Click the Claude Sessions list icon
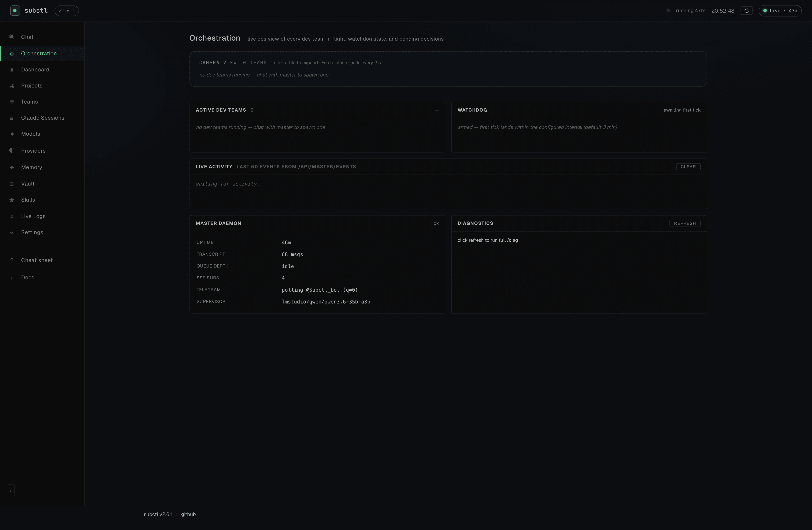Image resolution: width=812 pixels, height=530 pixels. (12, 118)
